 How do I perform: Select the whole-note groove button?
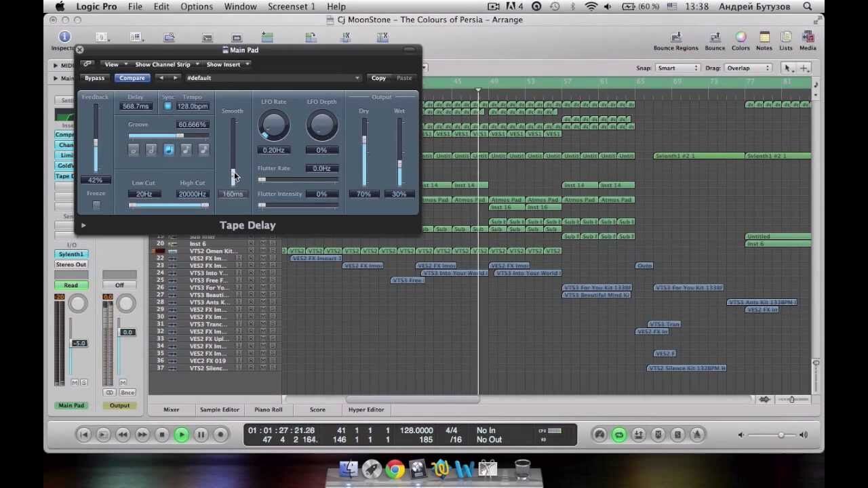point(134,150)
